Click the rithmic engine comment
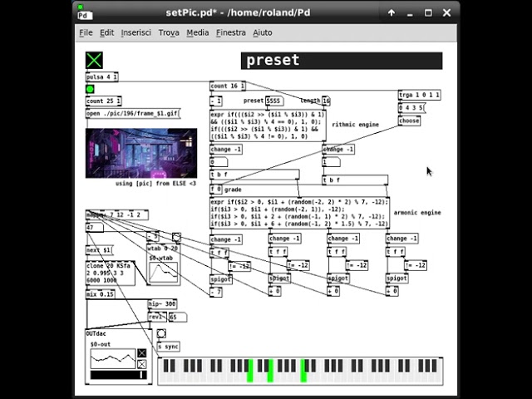 [x=355, y=125]
